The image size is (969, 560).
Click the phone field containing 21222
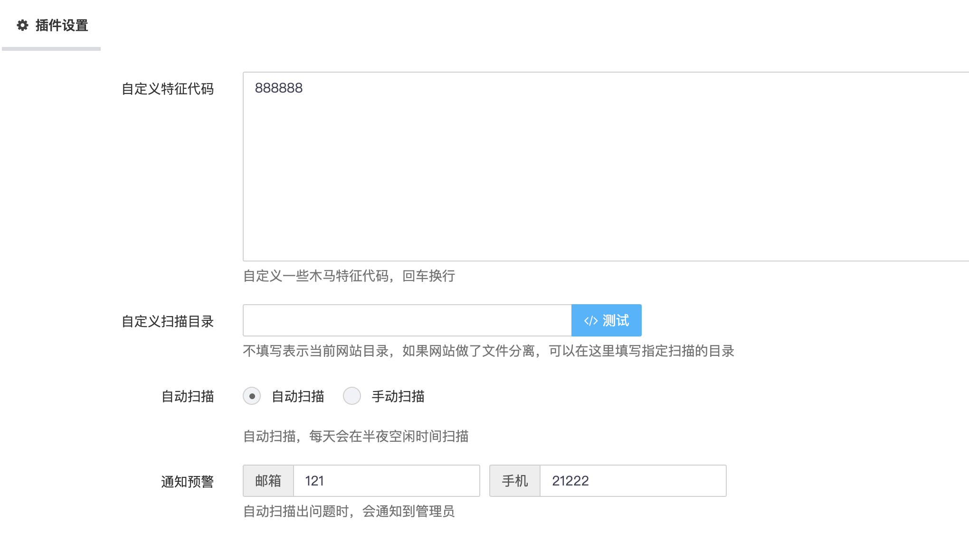(633, 481)
